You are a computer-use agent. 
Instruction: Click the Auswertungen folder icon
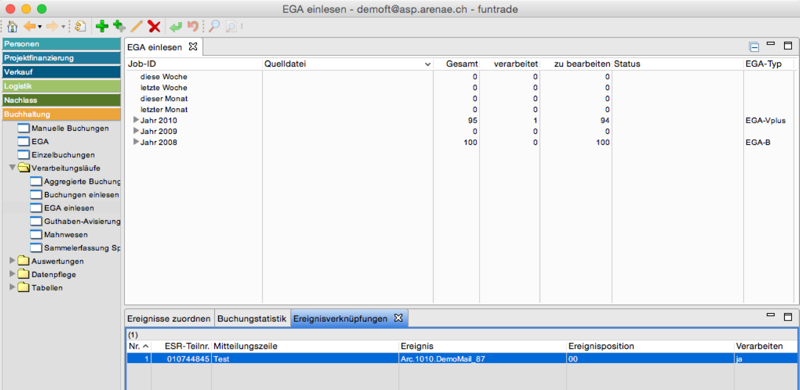[x=23, y=261]
